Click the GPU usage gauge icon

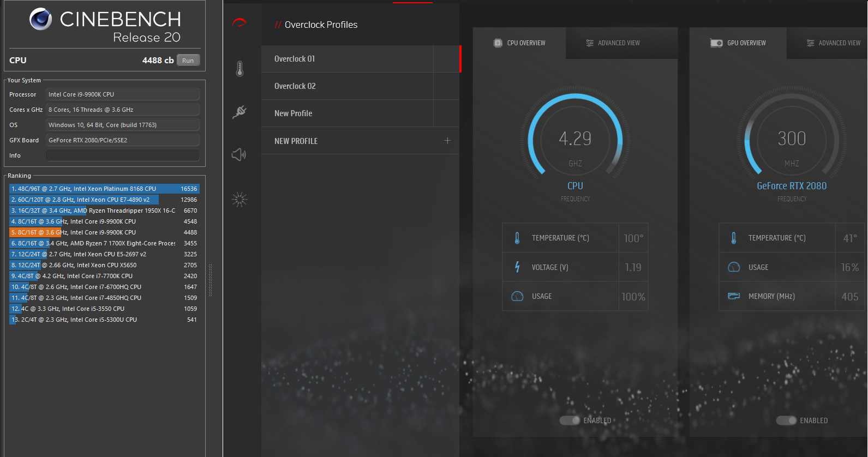coord(734,267)
